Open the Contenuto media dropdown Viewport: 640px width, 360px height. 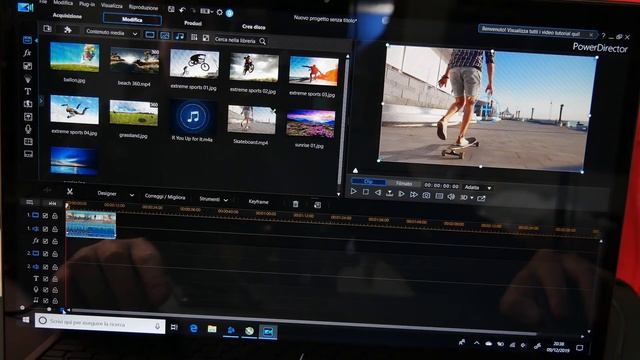click(111, 32)
